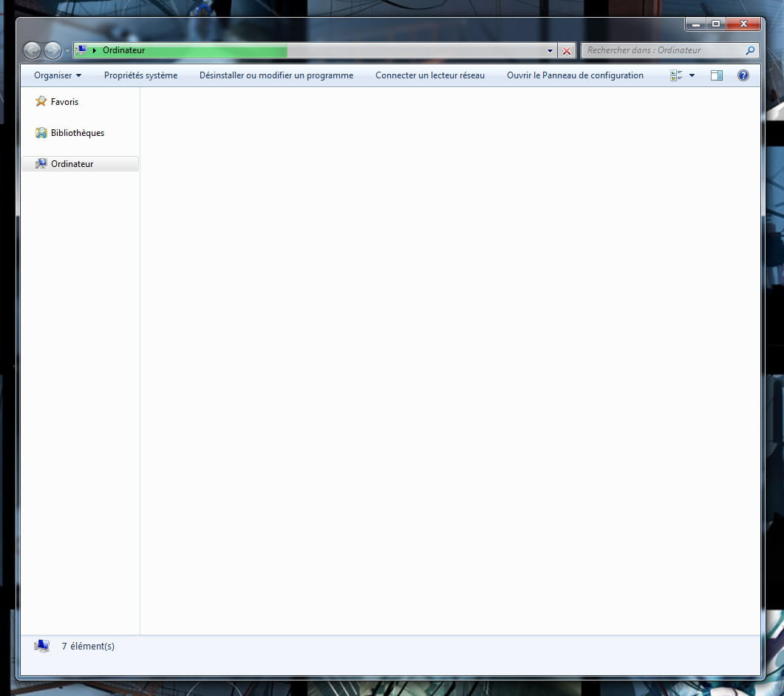The height and width of the screenshot is (696, 784).
Task: Click the Favoris star icon
Action: pos(41,101)
